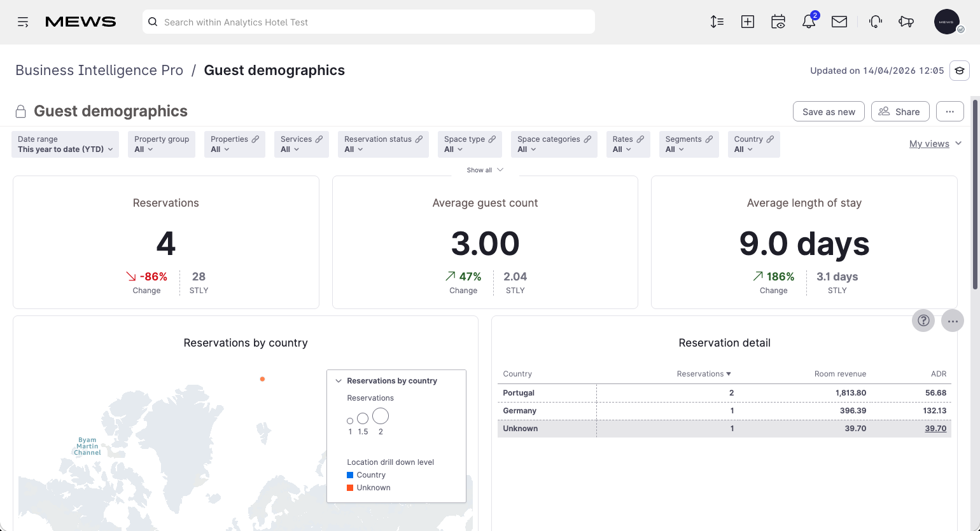This screenshot has width=980, height=531.
Task: Click the link icon on Reservation status filter
Action: click(419, 139)
